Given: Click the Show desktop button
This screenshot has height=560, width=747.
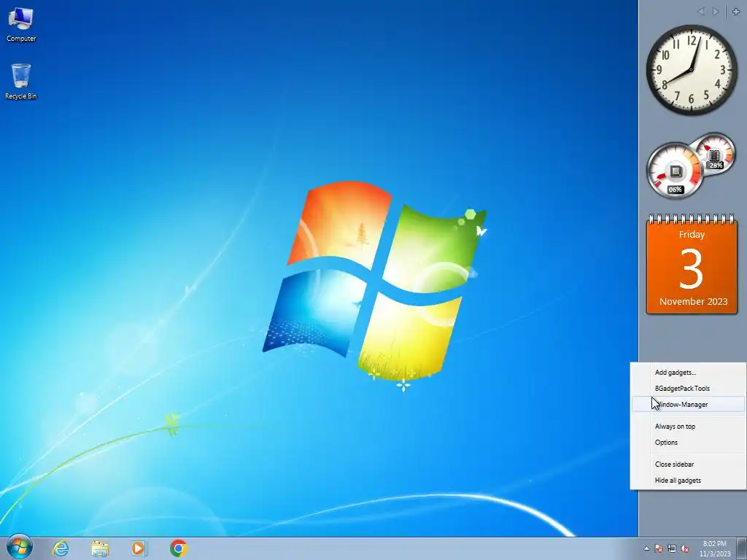Looking at the screenshot, I should (x=742, y=548).
